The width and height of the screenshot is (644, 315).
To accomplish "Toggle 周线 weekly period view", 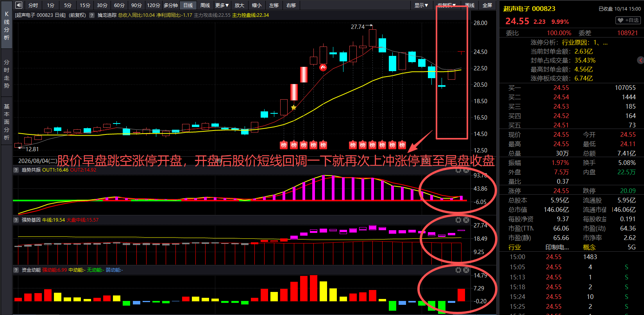I will (x=205, y=5).
